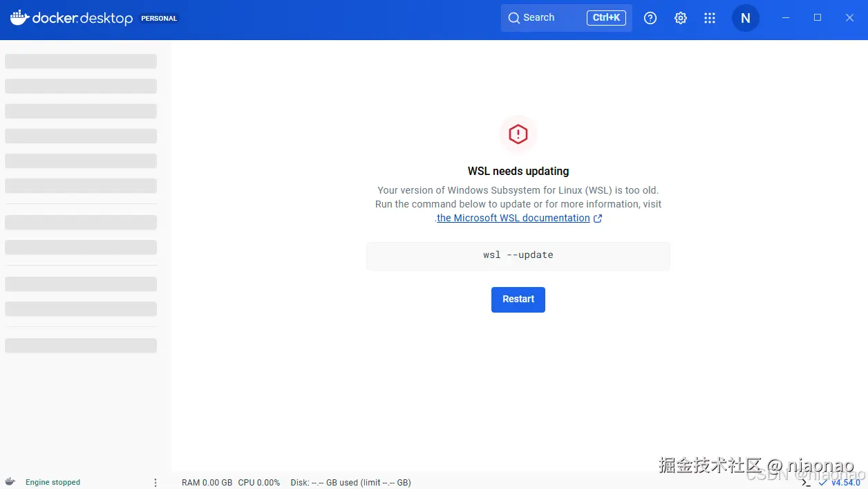Image resolution: width=868 pixels, height=489 pixels.
Task: Open the apps grid launcher
Action: 710,18
